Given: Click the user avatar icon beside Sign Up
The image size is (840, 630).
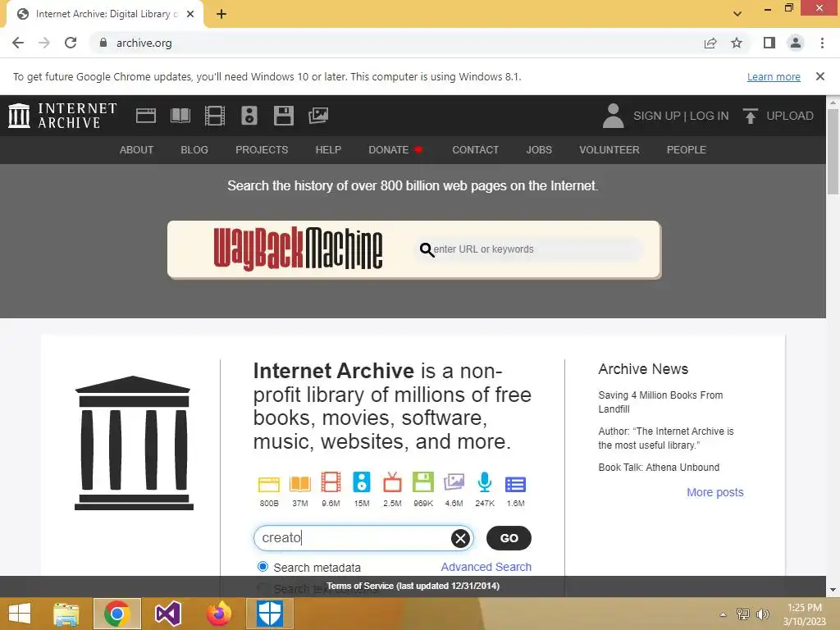Looking at the screenshot, I should pos(613,116).
